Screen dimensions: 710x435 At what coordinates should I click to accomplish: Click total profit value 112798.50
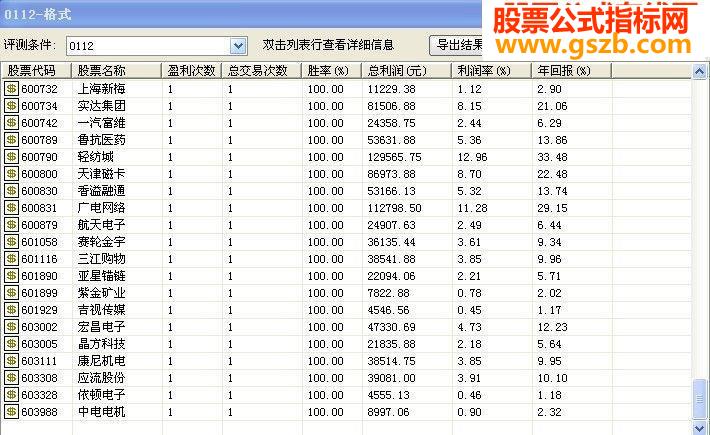coord(394,208)
